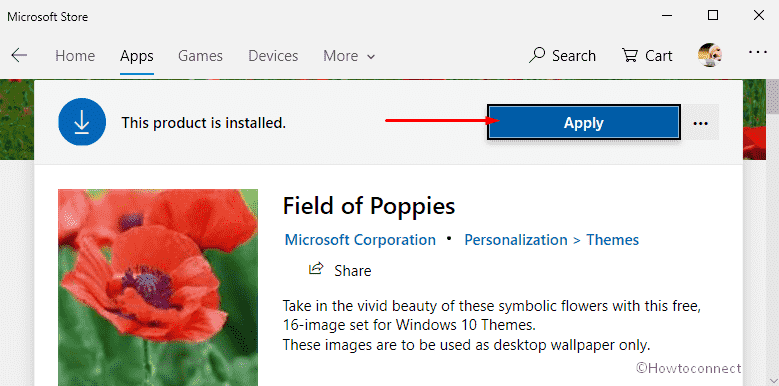Screen dimensions: 779x386
Task: Maximize the Microsoft Store window
Action: tap(713, 16)
